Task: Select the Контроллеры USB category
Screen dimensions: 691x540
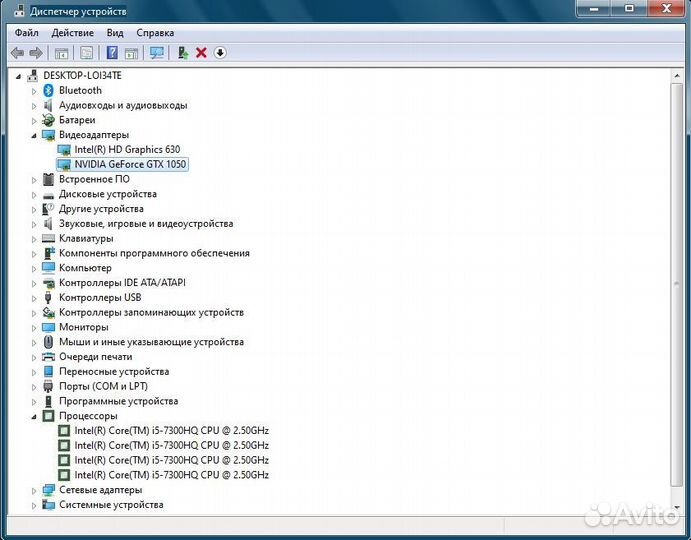Action: pyautogui.click(x=99, y=298)
